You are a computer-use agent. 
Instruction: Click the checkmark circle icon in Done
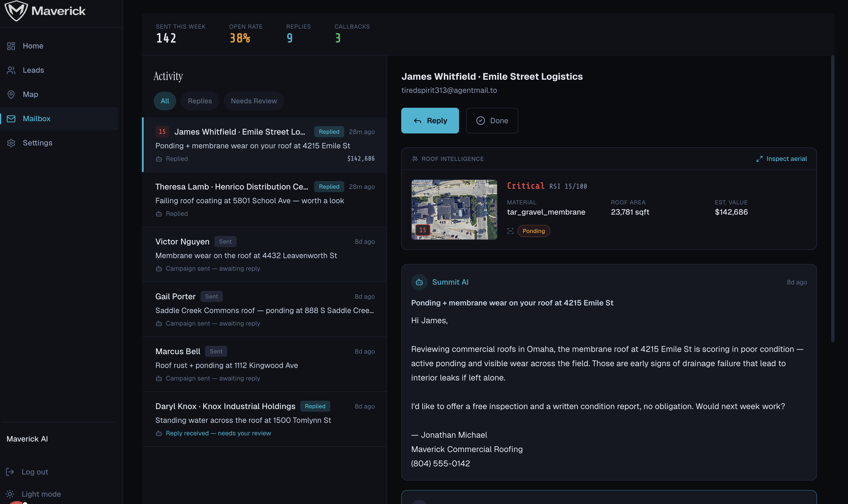click(x=480, y=121)
